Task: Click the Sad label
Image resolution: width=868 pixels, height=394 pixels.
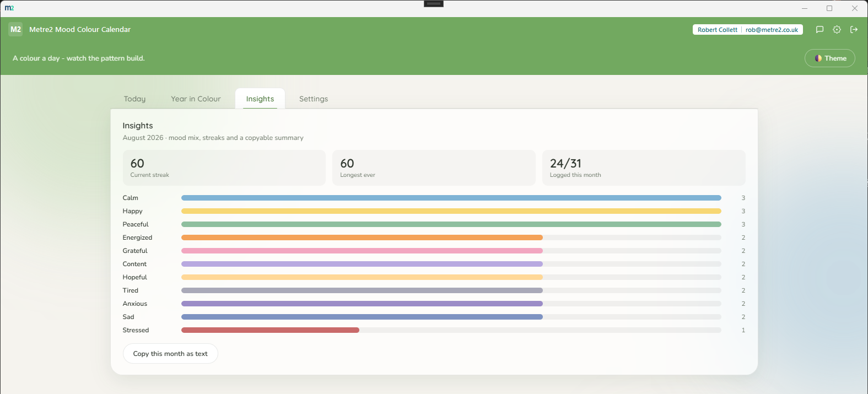Action: [x=128, y=317]
